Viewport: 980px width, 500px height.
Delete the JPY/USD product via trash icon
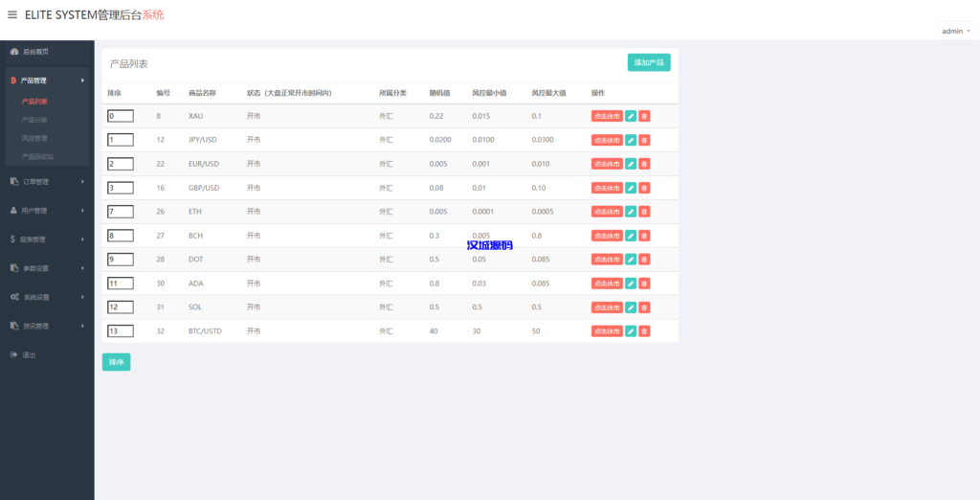644,140
